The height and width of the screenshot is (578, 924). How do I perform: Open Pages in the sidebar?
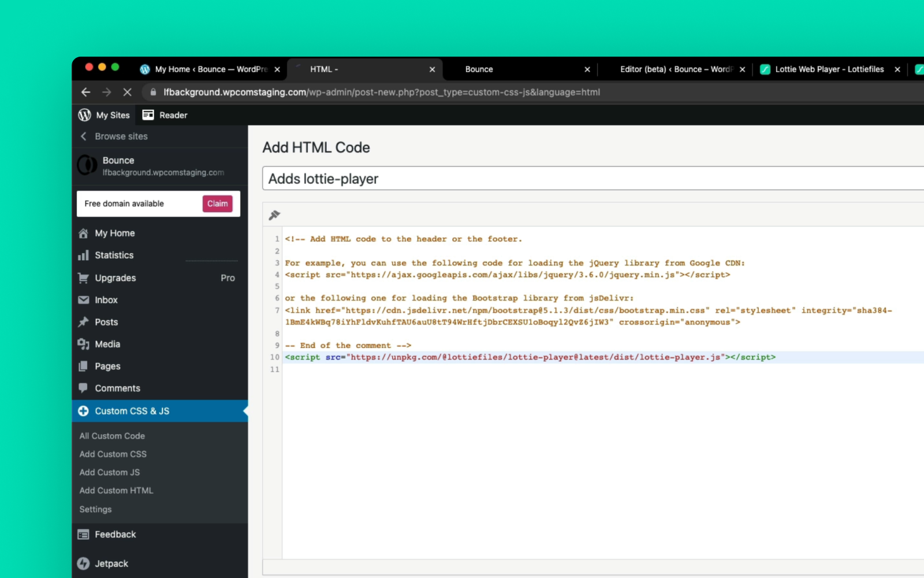pos(107,366)
